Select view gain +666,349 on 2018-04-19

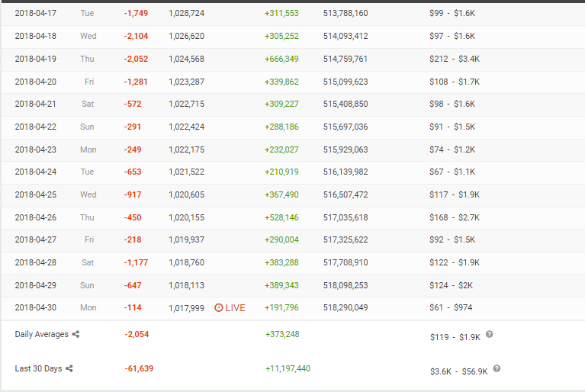281,59
